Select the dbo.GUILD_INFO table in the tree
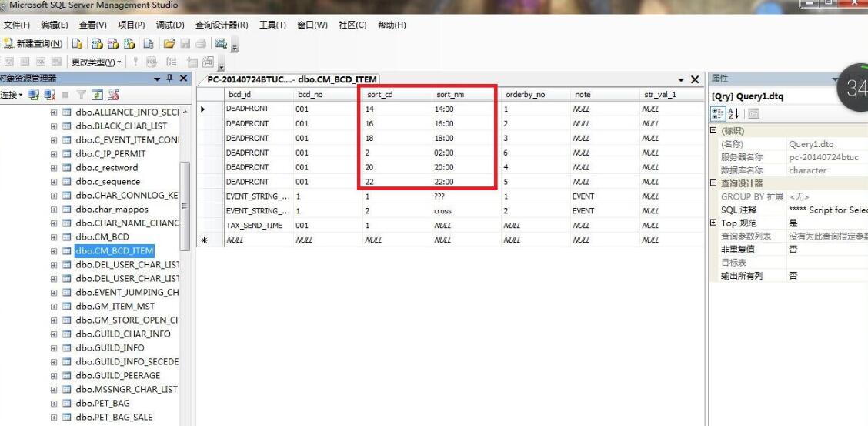The width and height of the screenshot is (868, 426). click(109, 348)
